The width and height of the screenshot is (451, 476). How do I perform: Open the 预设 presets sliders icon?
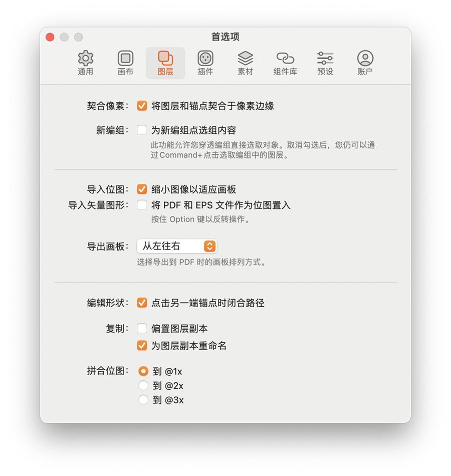(325, 63)
